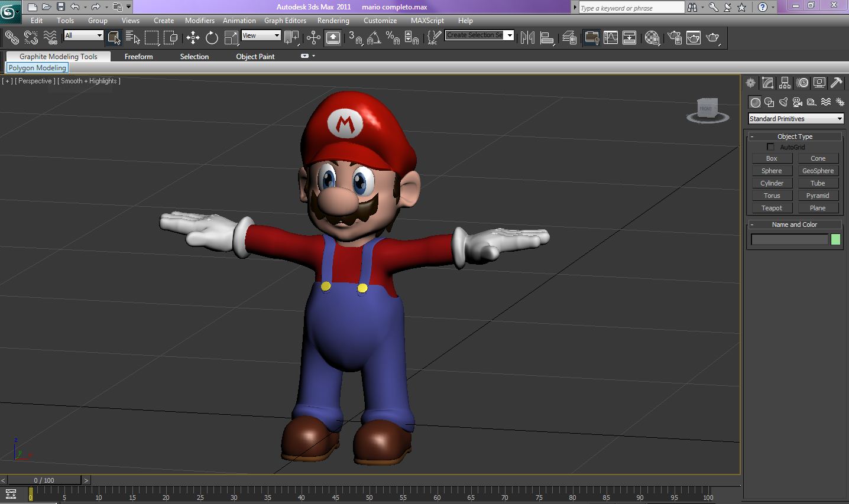849x504 pixels.
Task: Create a Pyramid primitive
Action: [818, 196]
